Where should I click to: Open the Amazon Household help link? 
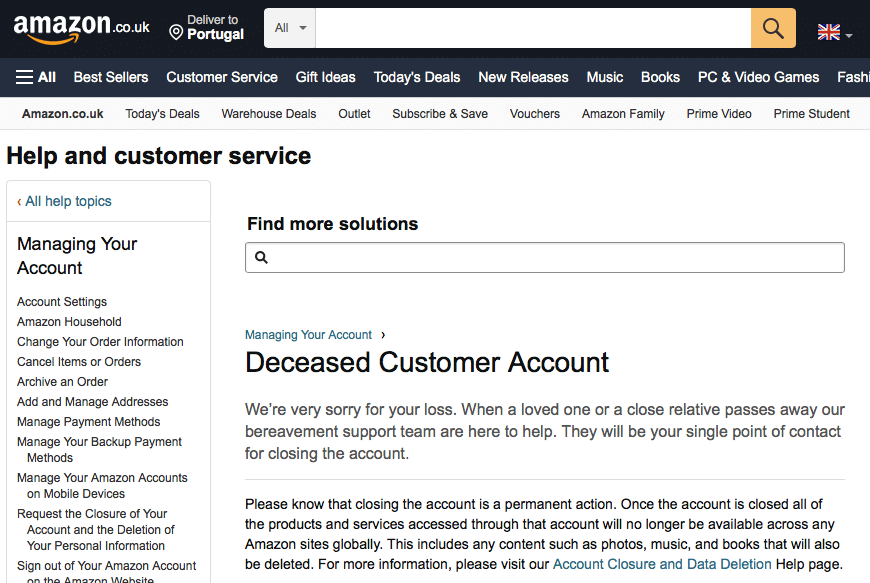click(x=69, y=322)
